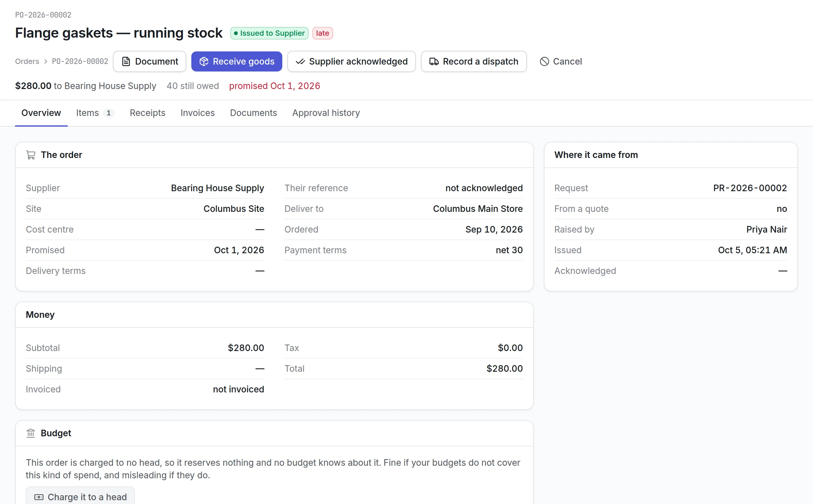Open the Receipts tab
Screen dimensions: 813x504
tap(147, 113)
